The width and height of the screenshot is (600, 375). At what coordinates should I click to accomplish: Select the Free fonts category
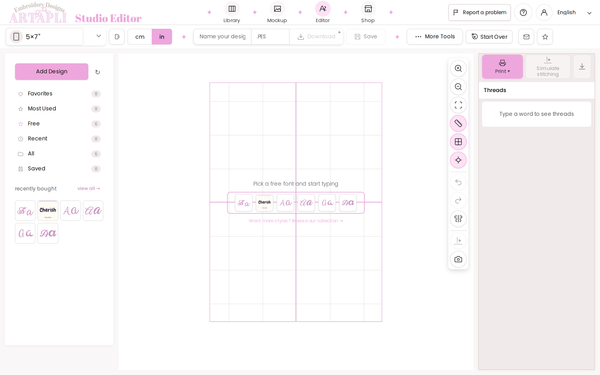point(59,124)
